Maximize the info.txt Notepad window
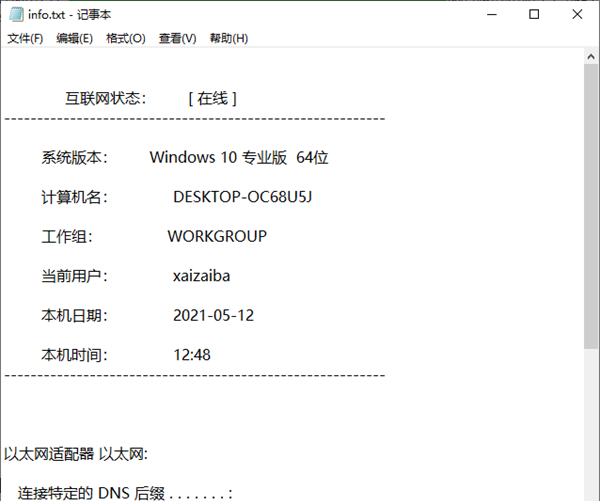 (534, 15)
